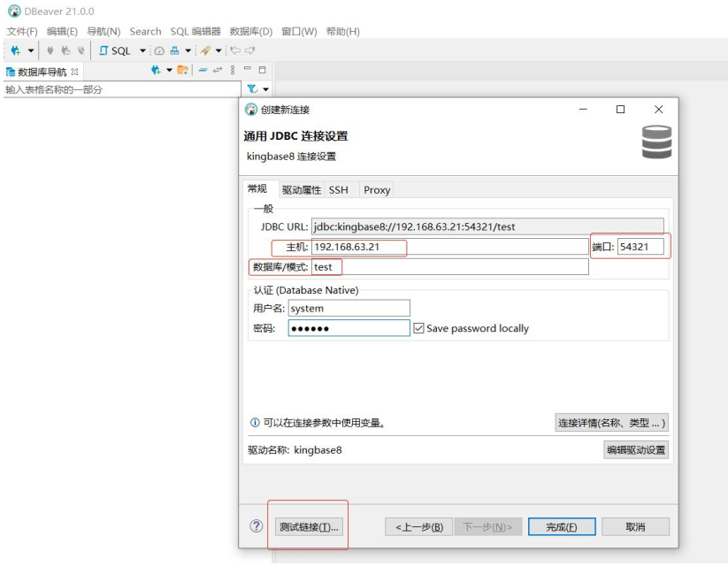Click the JDBC URL field
This screenshot has width=728, height=567.
pos(487,226)
